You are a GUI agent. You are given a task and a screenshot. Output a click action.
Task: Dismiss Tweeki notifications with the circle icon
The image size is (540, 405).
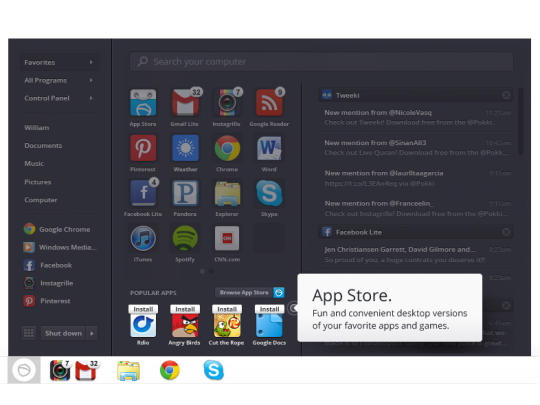click(506, 95)
